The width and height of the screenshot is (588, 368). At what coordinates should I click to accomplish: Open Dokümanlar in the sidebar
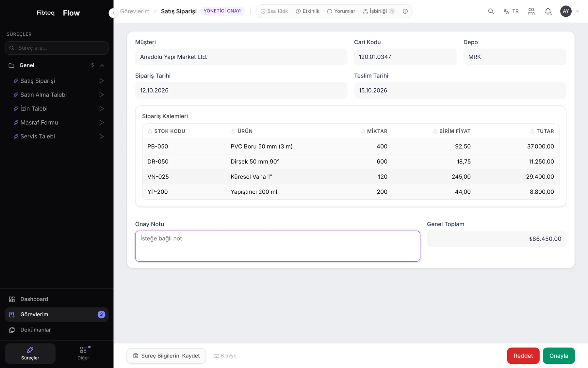click(x=57, y=330)
